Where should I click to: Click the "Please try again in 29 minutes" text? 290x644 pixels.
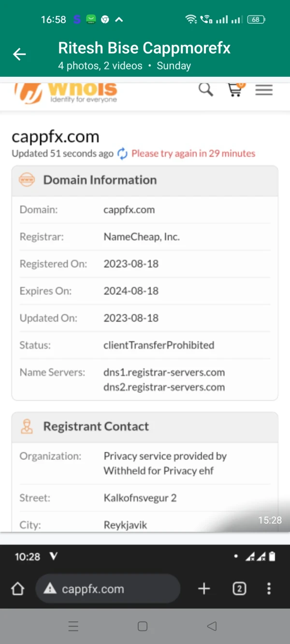click(x=193, y=154)
